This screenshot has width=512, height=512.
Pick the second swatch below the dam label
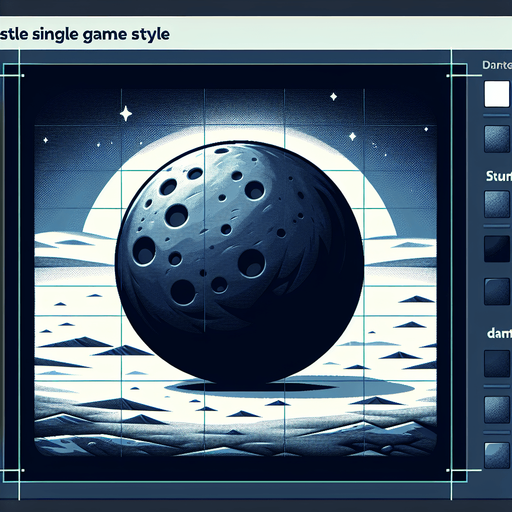[x=497, y=409]
